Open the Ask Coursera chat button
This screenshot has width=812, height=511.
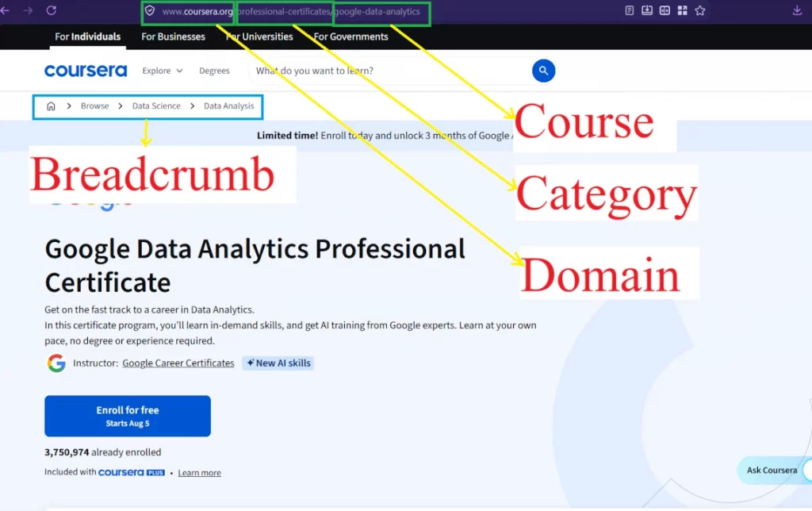(x=774, y=470)
